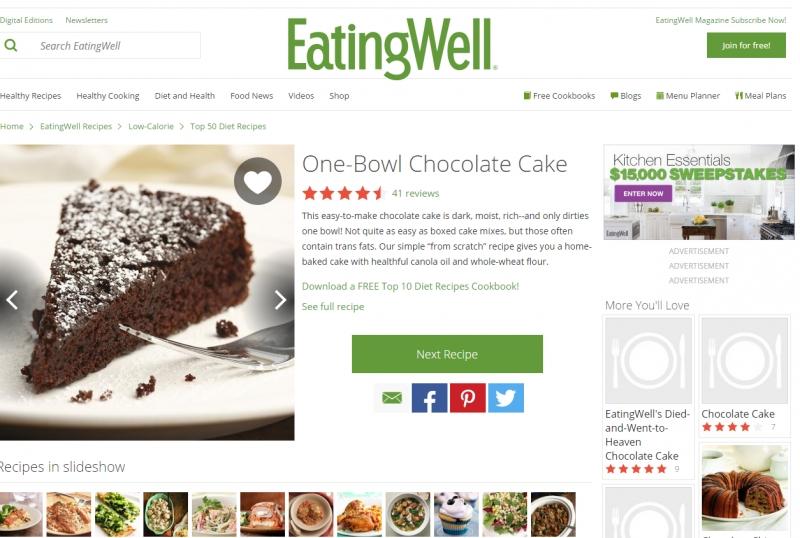Click into the Search EatingWell field

tap(101, 45)
